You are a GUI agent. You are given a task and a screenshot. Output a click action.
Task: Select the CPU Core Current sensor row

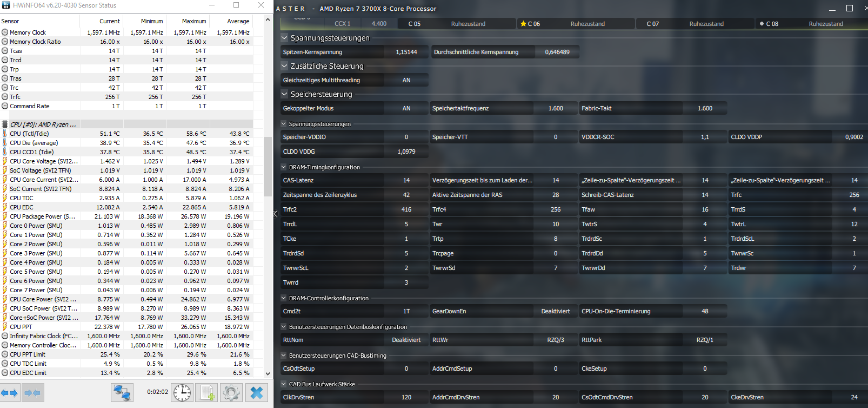click(x=126, y=180)
